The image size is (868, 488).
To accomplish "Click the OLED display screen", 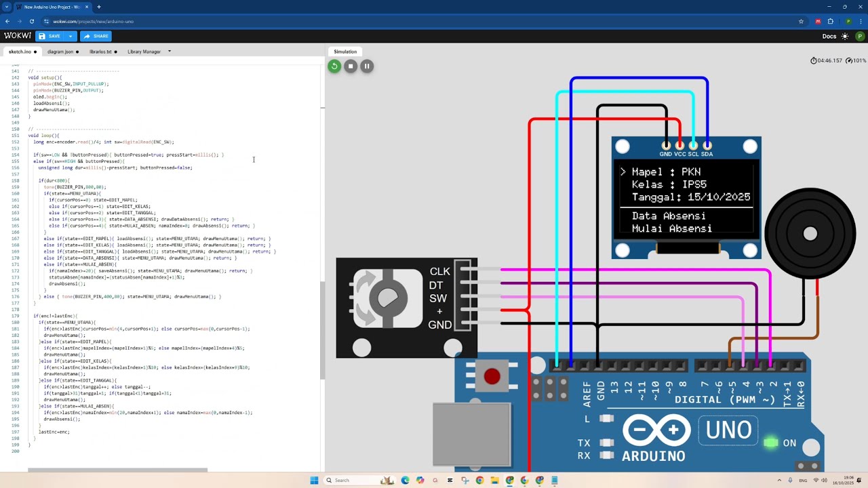I will 686,200.
